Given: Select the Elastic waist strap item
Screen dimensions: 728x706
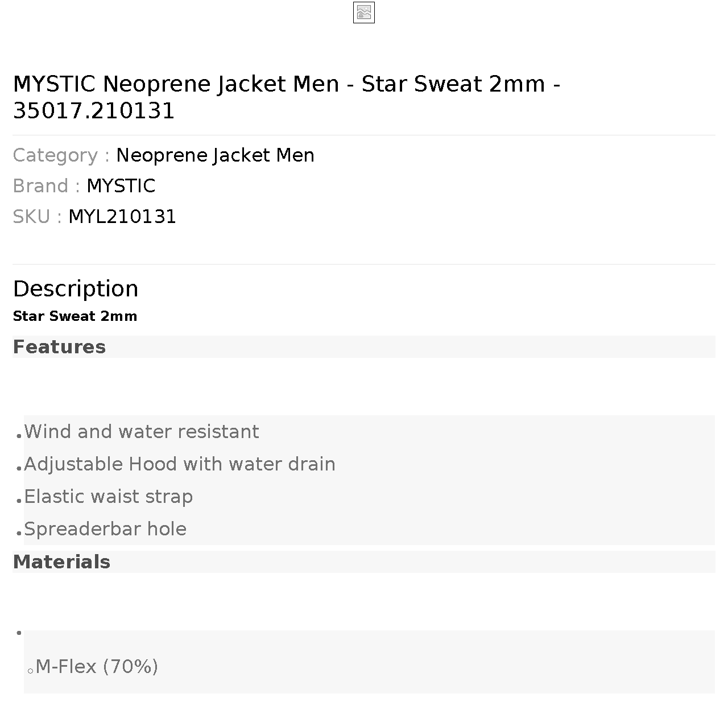Looking at the screenshot, I should [x=108, y=497].
